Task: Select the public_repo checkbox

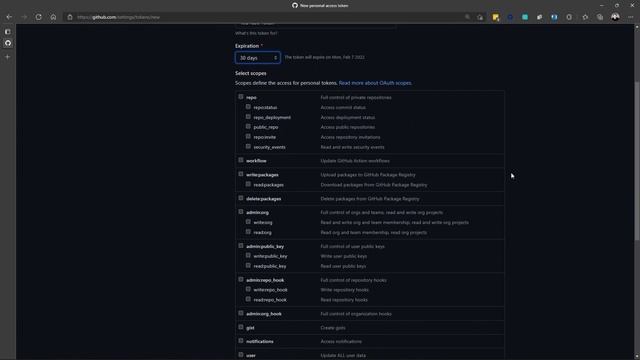Action: [248, 127]
